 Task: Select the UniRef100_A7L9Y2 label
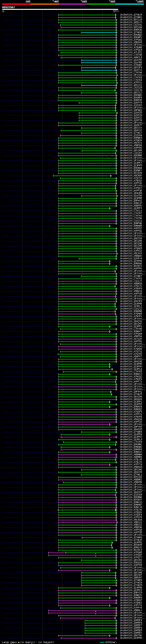[131, 53]
